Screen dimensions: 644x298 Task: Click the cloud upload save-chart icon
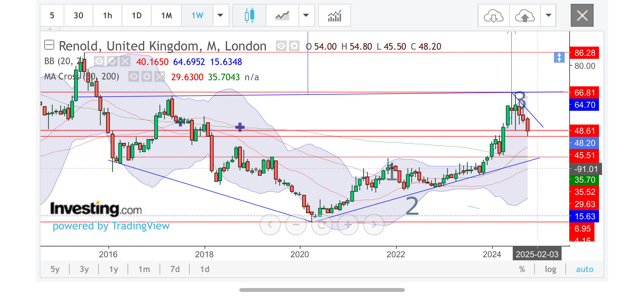[x=525, y=16]
